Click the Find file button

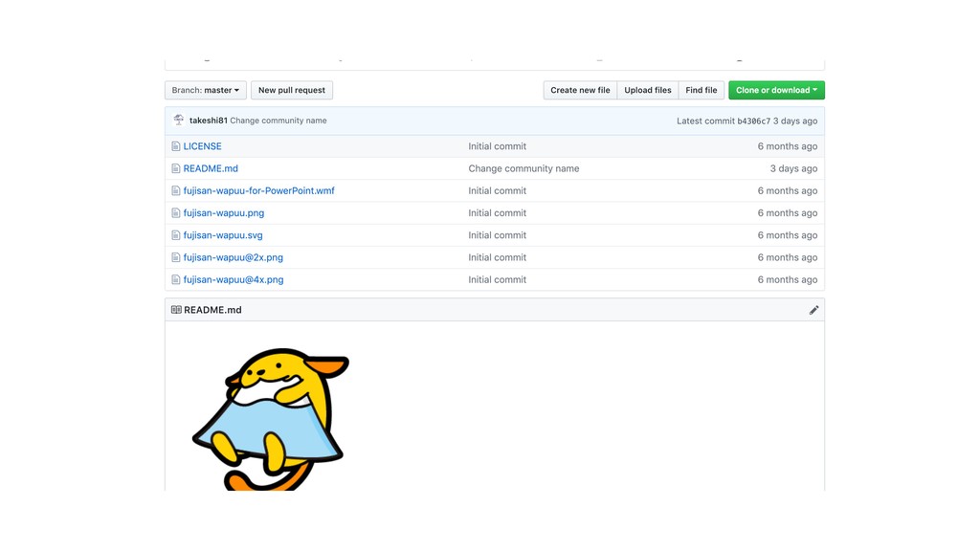pyautogui.click(x=702, y=90)
